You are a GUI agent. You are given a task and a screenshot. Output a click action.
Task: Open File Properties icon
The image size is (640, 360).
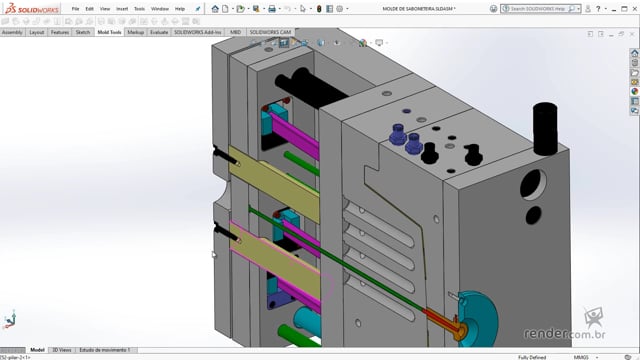coord(329,9)
